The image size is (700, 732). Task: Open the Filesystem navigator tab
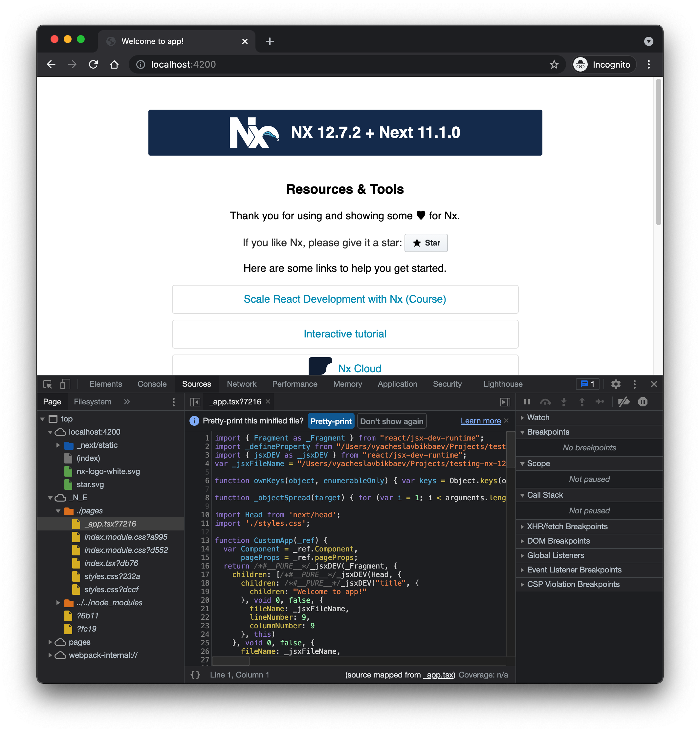(x=93, y=402)
